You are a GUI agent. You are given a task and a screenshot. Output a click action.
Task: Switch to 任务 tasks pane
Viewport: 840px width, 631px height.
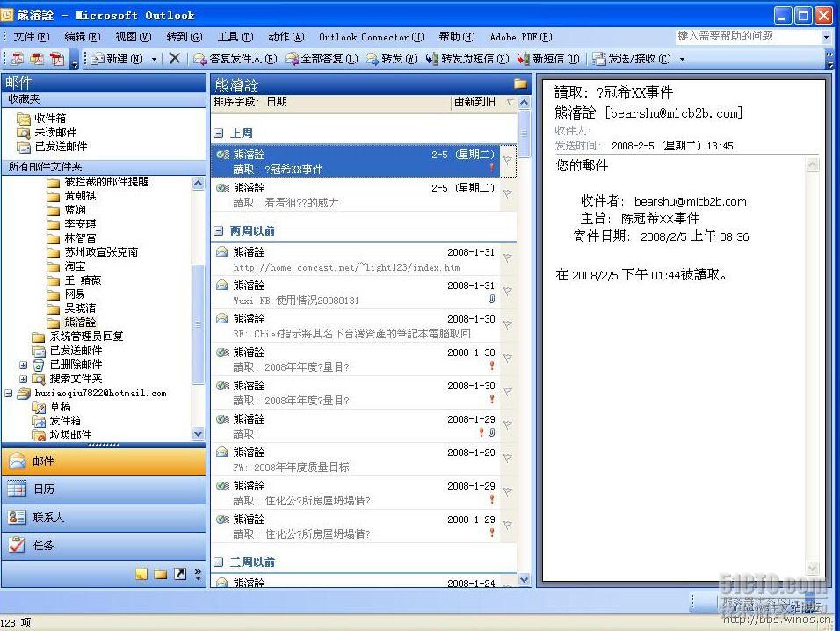(104, 545)
